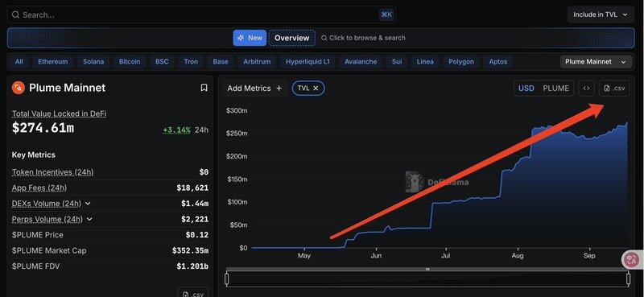This screenshot has width=644, height=297.
Task: Download chart data via top-right .csv button
Action: [x=614, y=89]
